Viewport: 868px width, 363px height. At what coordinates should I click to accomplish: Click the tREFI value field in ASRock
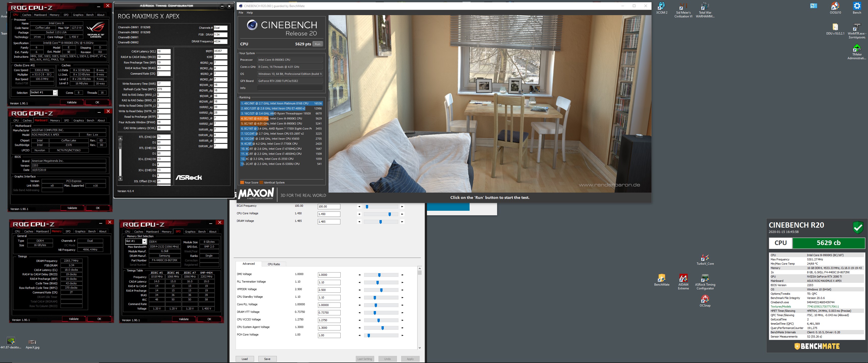pos(221,51)
